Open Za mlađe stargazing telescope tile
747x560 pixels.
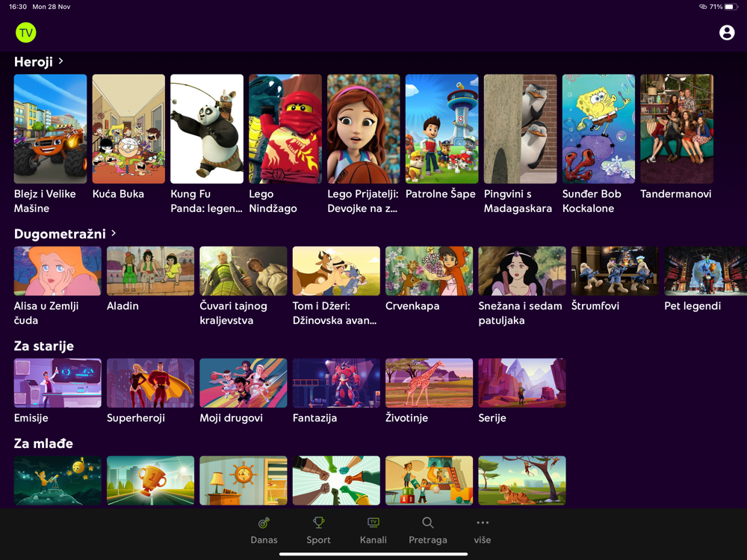click(x=58, y=480)
